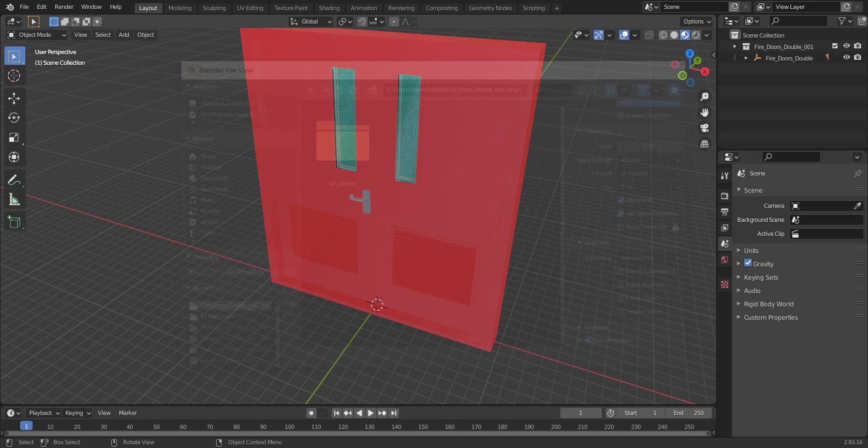Open the View Layer properties tab

click(724, 227)
